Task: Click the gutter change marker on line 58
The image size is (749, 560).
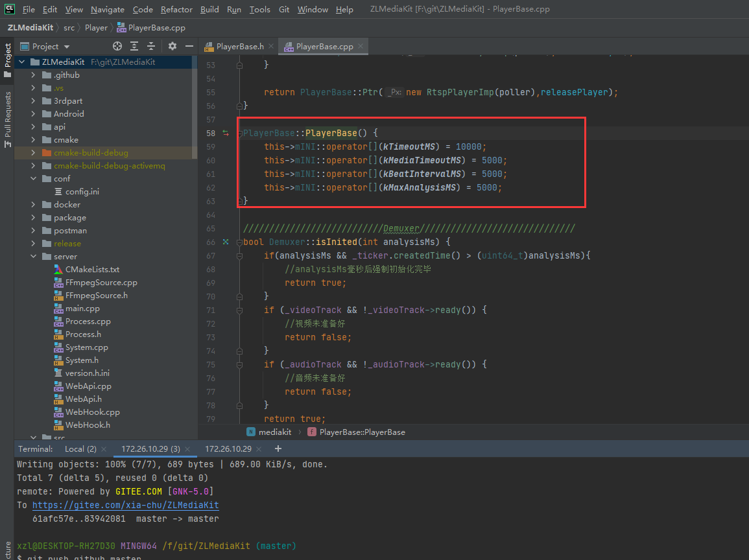Action: coord(226,133)
